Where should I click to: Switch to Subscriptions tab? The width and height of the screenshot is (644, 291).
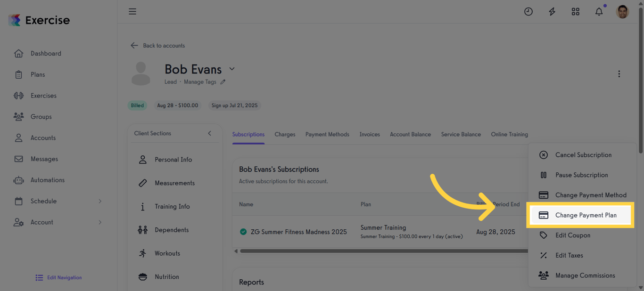tap(248, 135)
